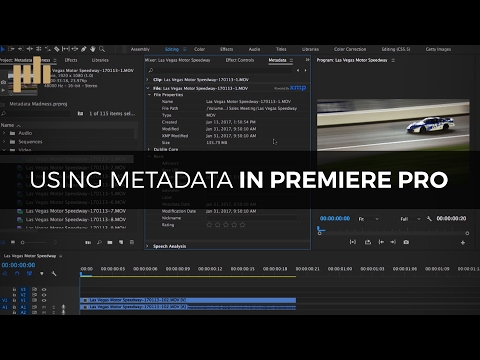Select the Slip tool
The width and height of the screenshot is (480, 360).
pos(66,49)
